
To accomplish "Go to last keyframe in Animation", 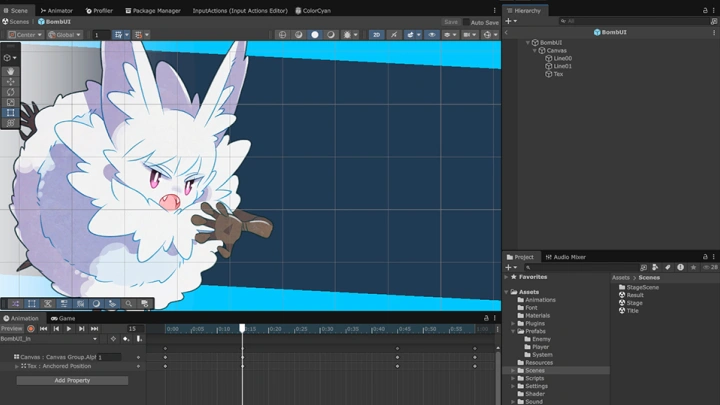I will (94, 329).
